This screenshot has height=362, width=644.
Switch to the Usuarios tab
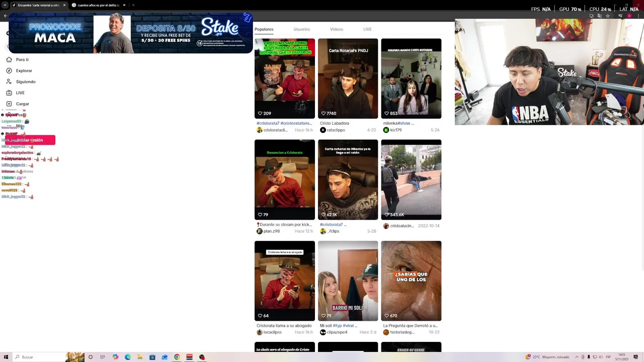click(302, 29)
